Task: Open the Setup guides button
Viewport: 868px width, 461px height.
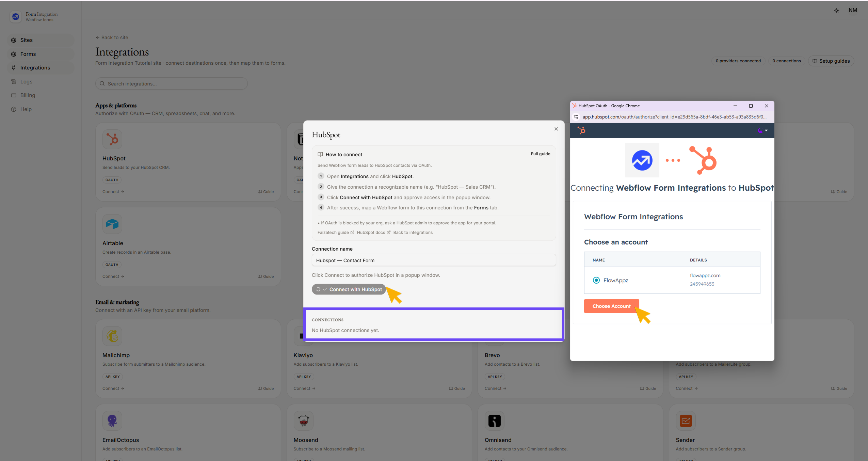Action: pyautogui.click(x=831, y=61)
